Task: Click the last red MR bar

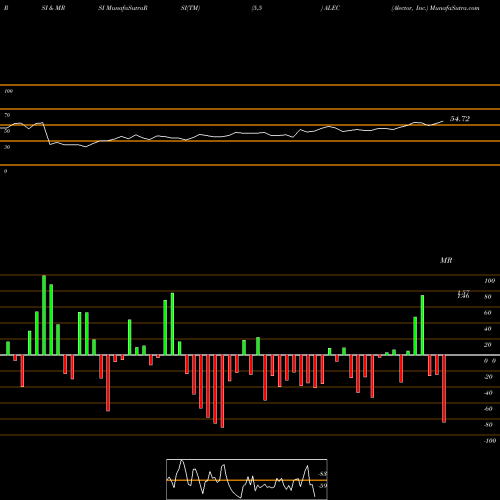Action: (444, 389)
